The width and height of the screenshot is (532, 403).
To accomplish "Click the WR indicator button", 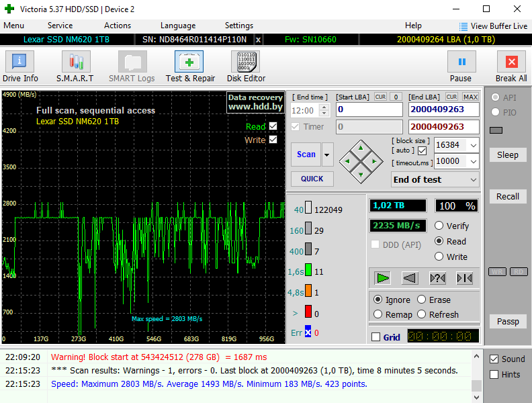I will click(497, 272).
